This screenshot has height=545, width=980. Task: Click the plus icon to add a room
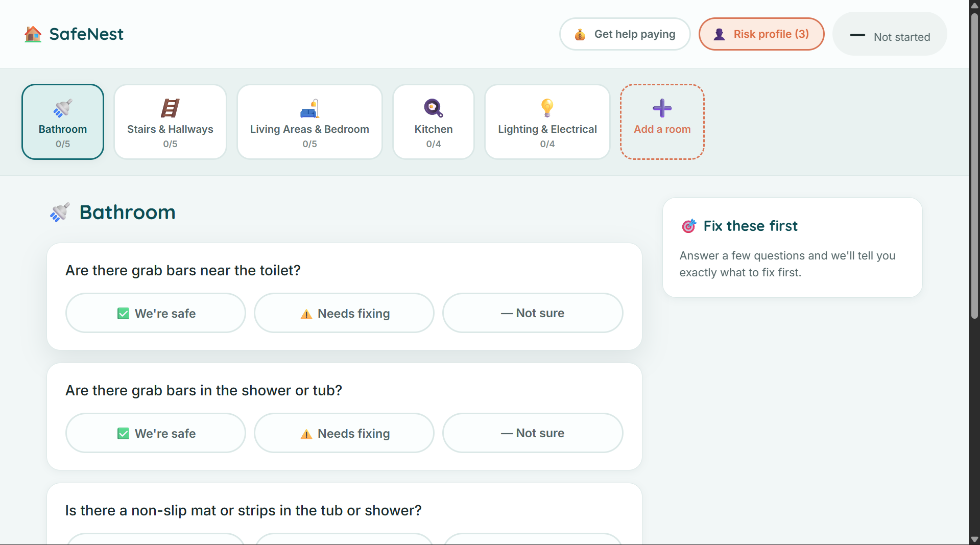[662, 108]
